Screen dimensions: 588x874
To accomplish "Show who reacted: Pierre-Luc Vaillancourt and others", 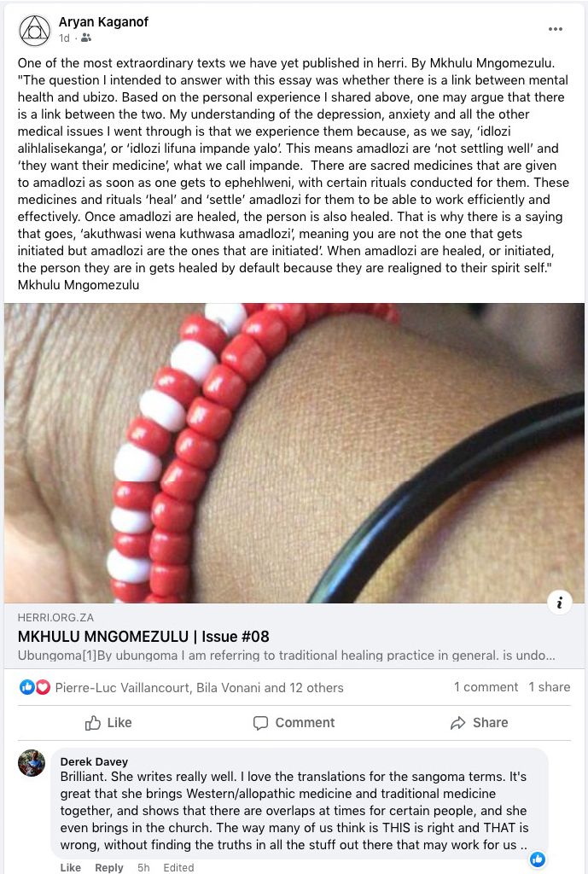I will 199,688.
